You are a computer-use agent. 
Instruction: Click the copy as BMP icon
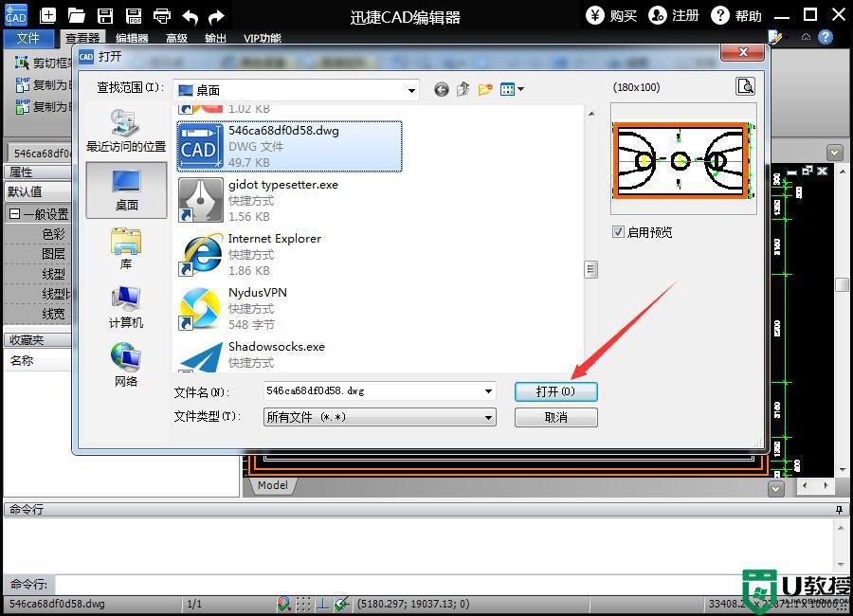click(x=23, y=106)
